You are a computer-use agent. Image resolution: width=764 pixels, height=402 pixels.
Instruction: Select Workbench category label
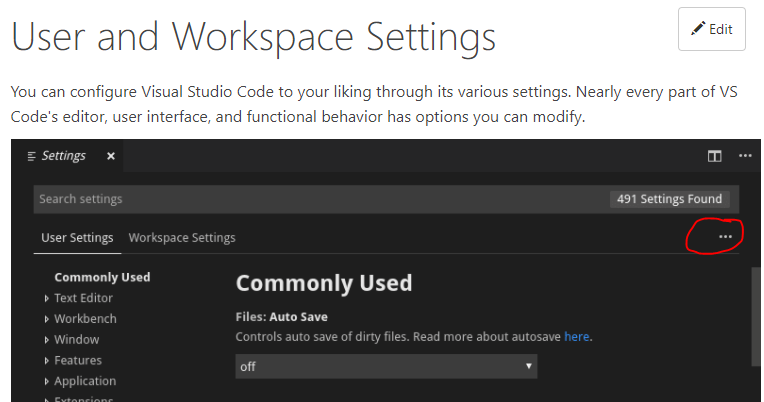tap(85, 319)
